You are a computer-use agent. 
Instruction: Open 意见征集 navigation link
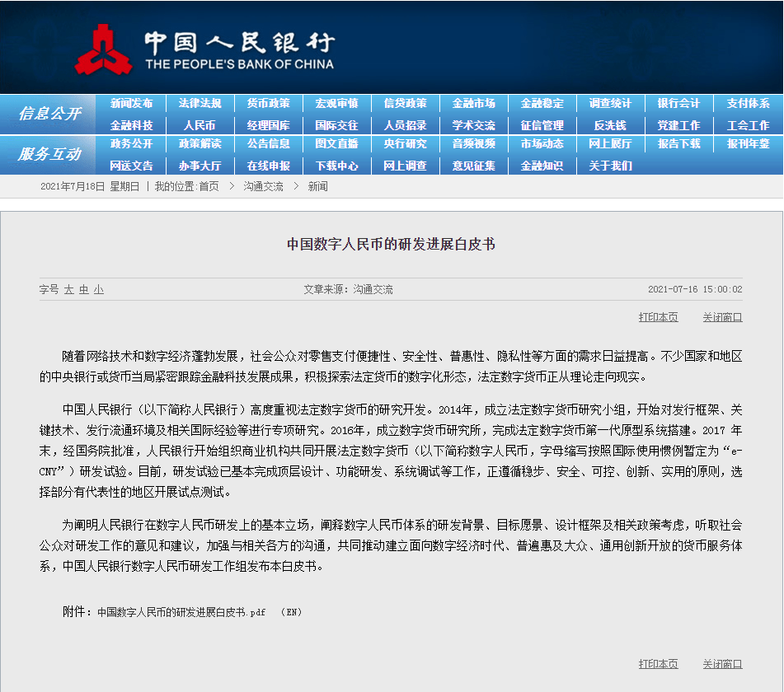[473, 166]
